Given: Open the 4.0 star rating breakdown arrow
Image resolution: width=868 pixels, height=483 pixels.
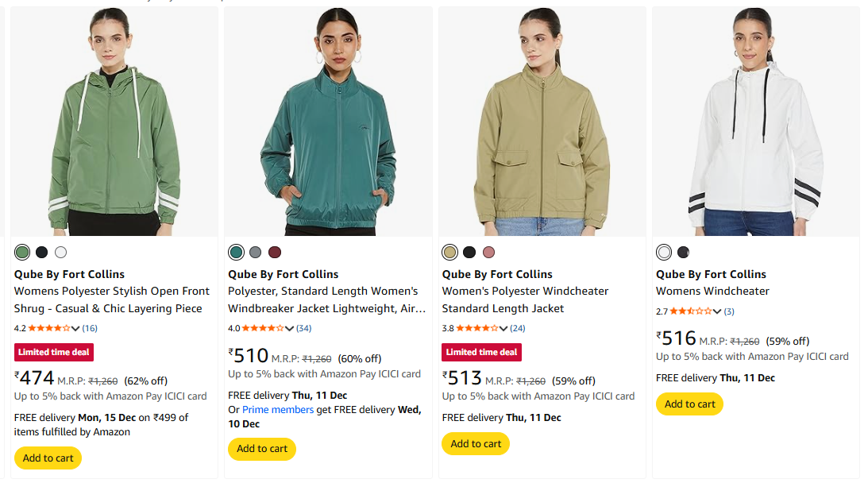Looking at the screenshot, I should click(x=290, y=328).
